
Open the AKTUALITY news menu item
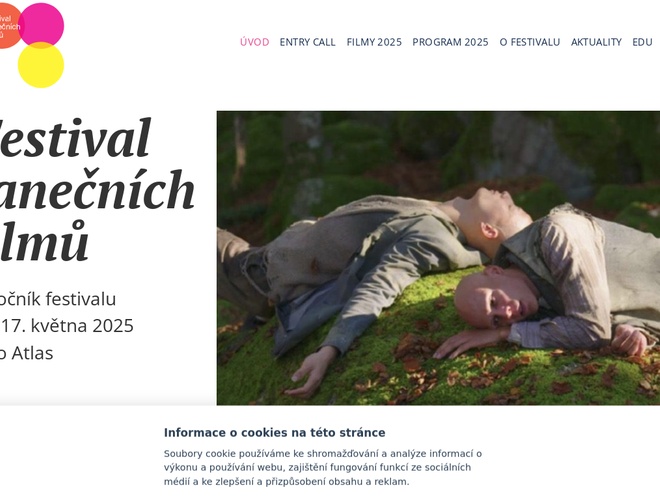pos(596,42)
